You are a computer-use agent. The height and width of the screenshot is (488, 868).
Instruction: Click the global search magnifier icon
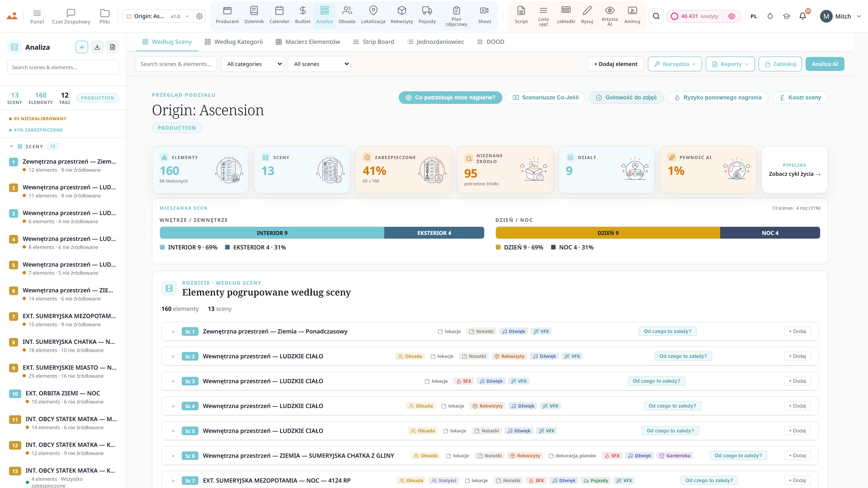click(656, 16)
